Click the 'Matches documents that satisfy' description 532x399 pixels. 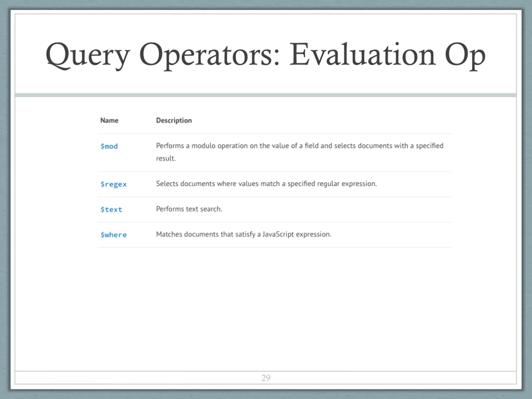[x=244, y=234]
